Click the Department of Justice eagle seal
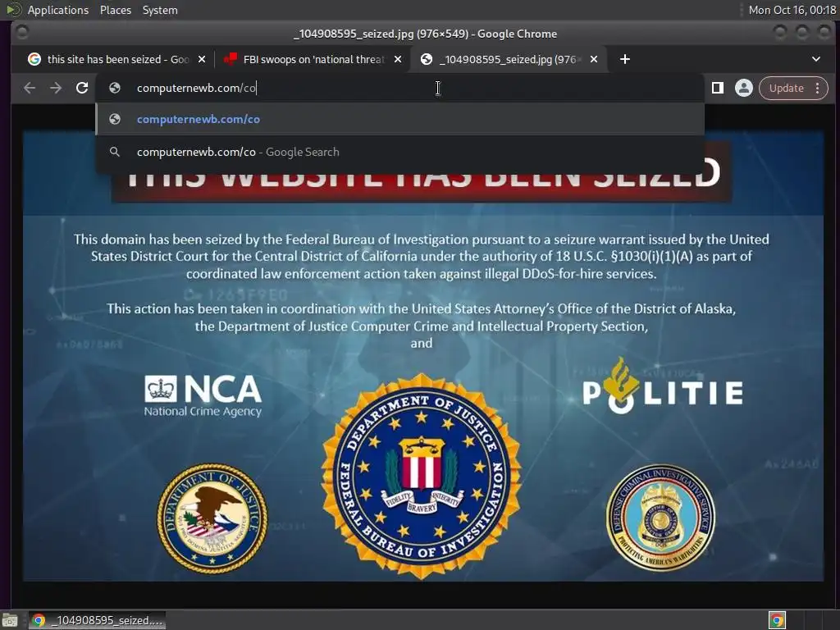This screenshot has width=840, height=630. [x=212, y=518]
